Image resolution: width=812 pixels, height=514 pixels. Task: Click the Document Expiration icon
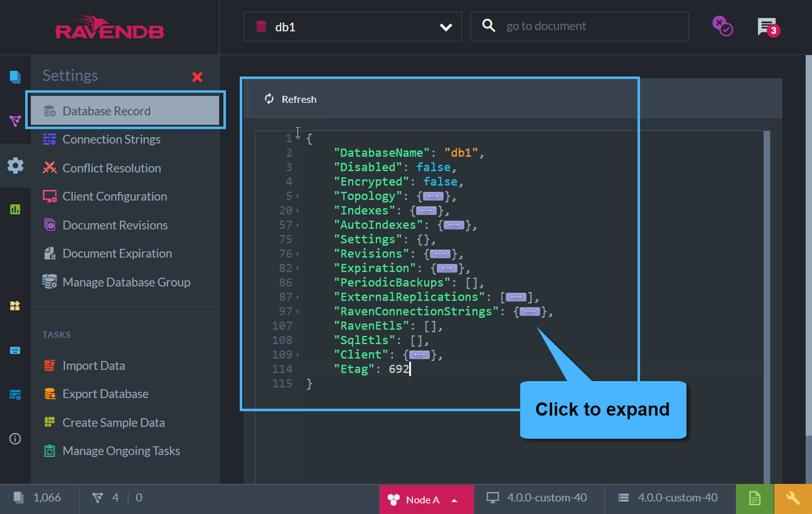coord(49,254)
